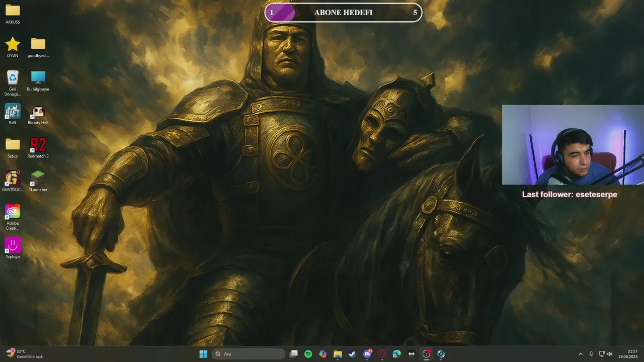Click the 'Last follower: eseteserpe' text

pos(570,195)
